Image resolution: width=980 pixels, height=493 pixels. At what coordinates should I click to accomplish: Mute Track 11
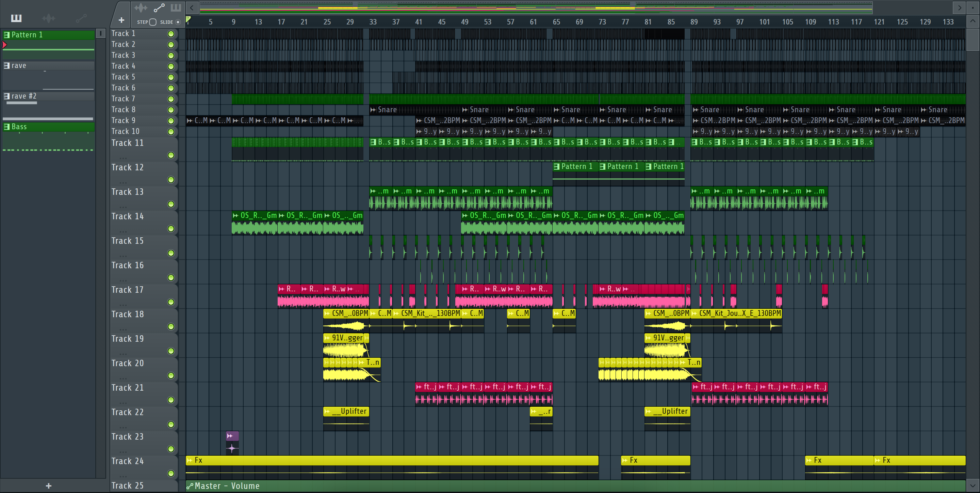pos(171,155)
